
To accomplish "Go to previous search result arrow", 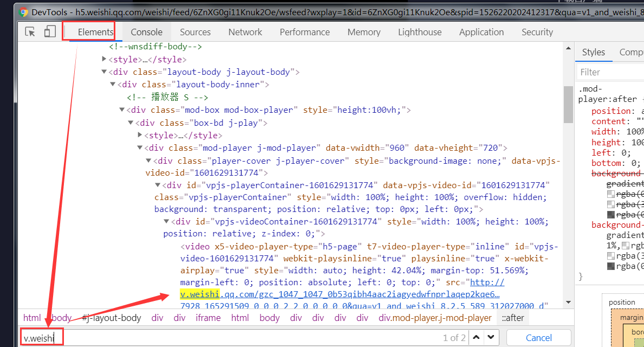I will pyautogui.click(x=477, y=338).
